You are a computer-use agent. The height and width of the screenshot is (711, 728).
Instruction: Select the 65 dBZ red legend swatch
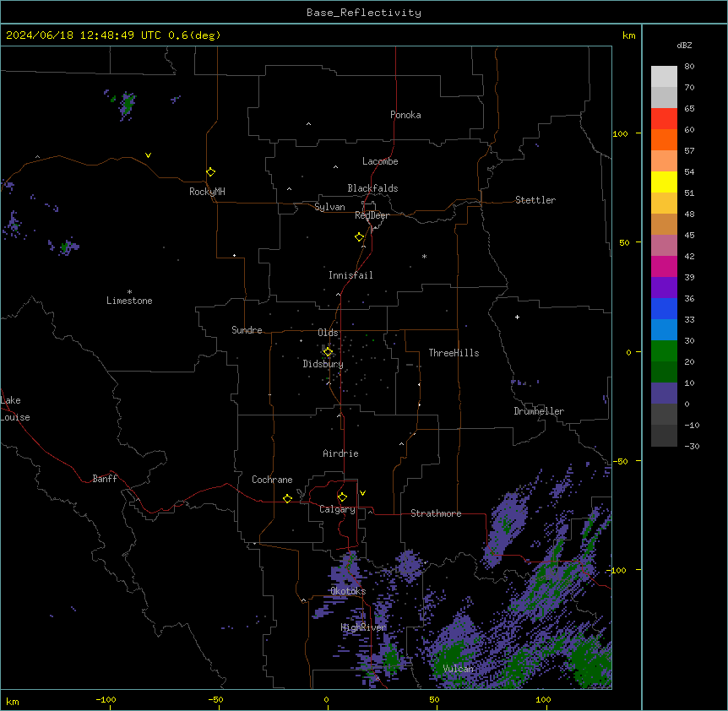point(664,119)
